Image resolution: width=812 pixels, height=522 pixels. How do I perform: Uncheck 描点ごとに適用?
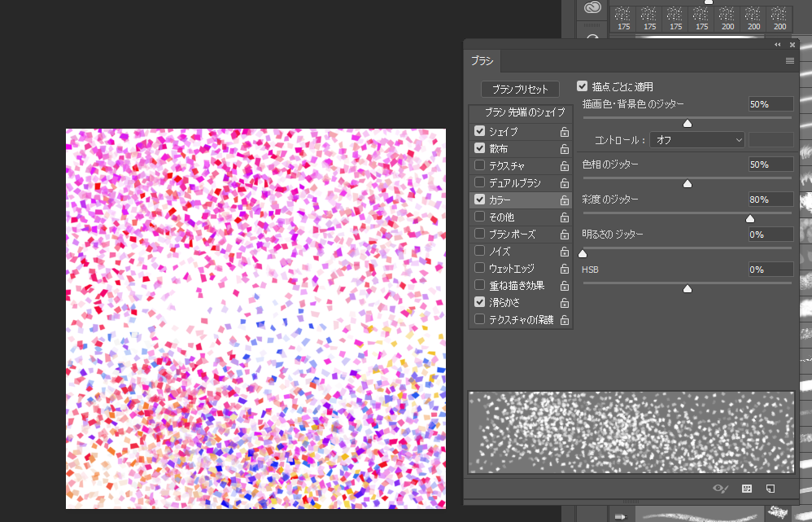tap(583, 85)
